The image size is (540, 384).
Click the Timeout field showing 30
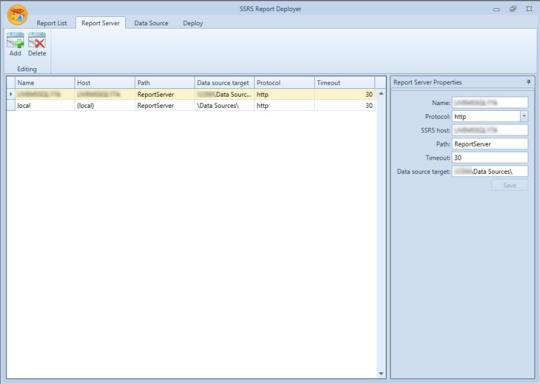point(490,158)
